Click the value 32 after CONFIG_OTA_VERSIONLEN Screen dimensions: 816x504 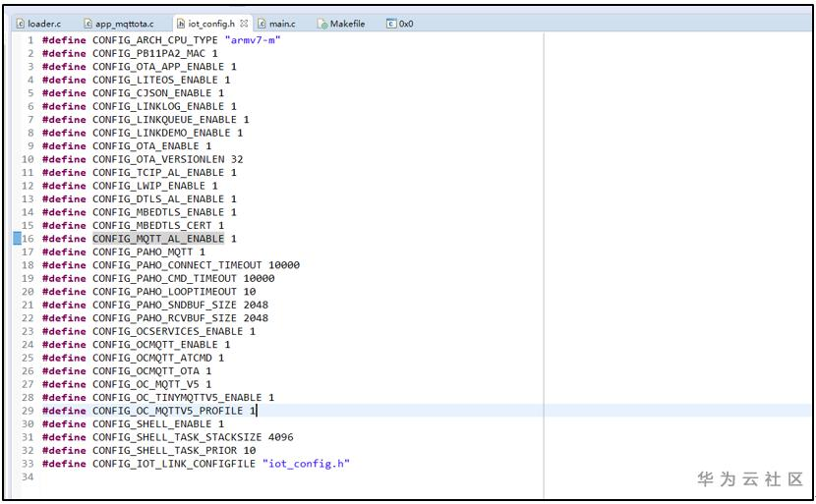(x=237, y=159)
